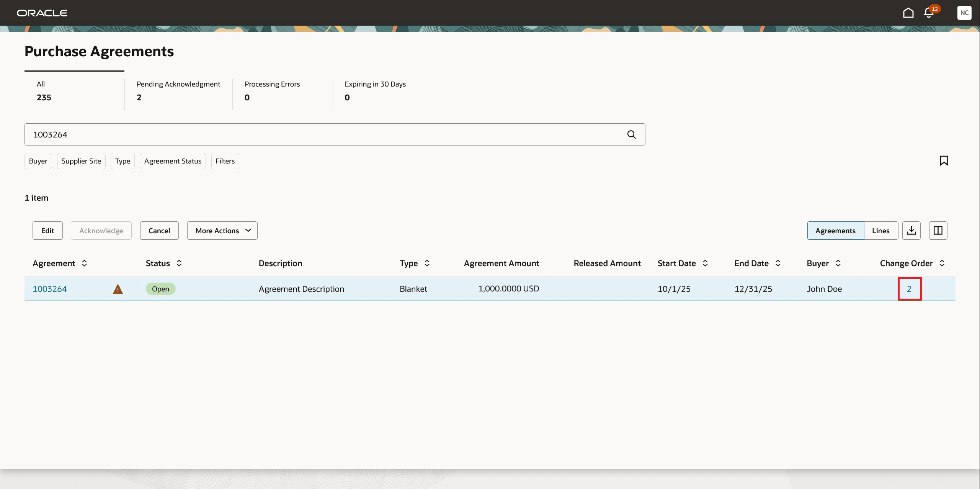The height and width of the screenshot is (489, 980).
Task: Open the NC user profile avatar
Action: pos(964,13)
